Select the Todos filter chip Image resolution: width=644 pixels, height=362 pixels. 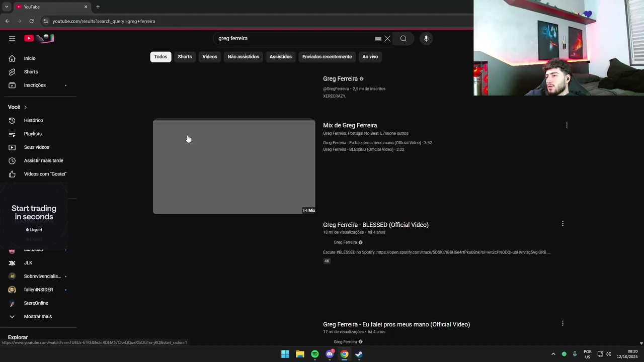click(x=160, y=57)
